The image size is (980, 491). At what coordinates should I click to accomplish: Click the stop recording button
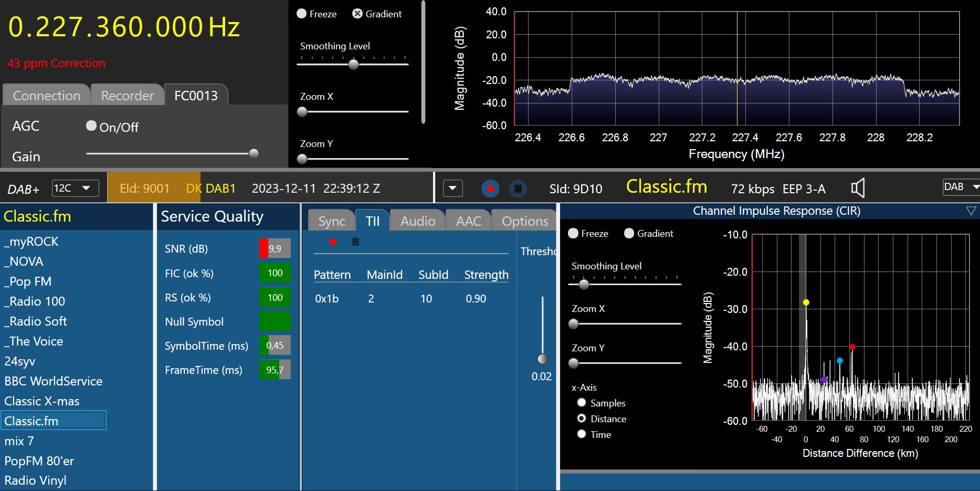[x=518, y=189]
